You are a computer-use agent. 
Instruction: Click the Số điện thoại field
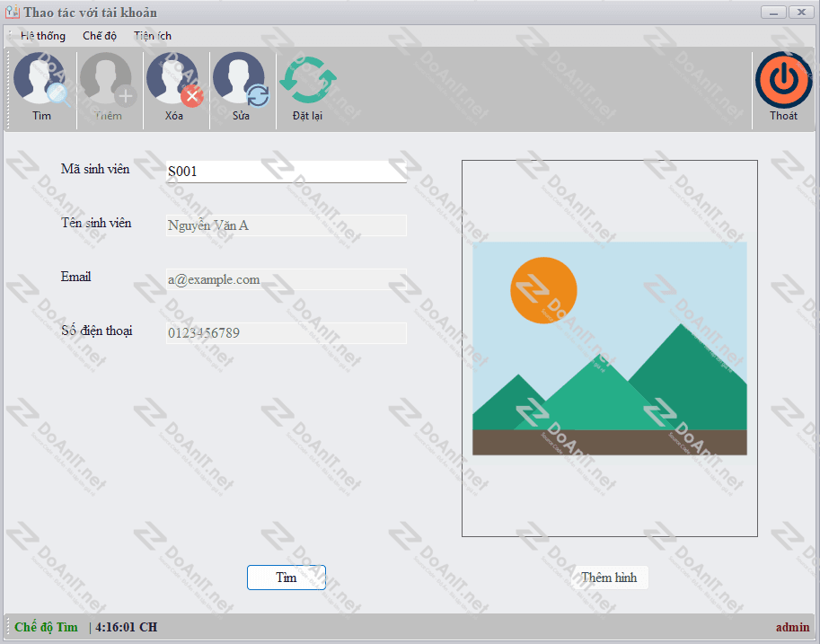[287, 333]
